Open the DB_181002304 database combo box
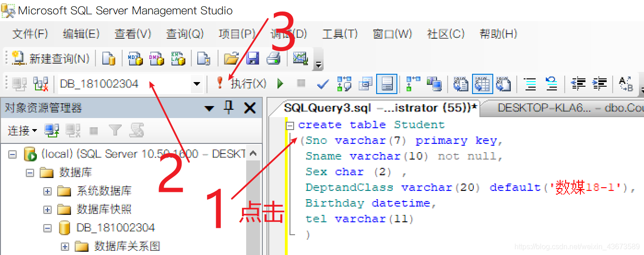 coord(131,84)
